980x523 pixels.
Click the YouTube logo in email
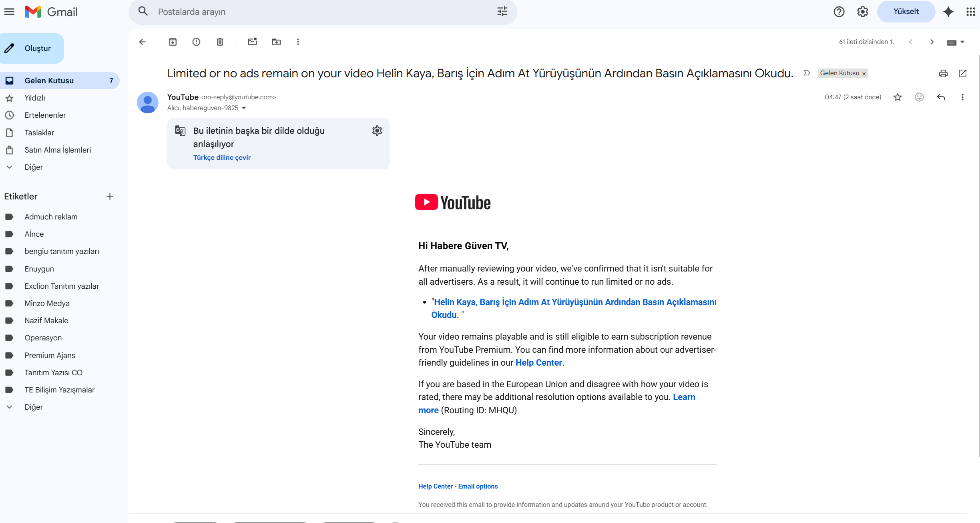[x=452, y=202]
